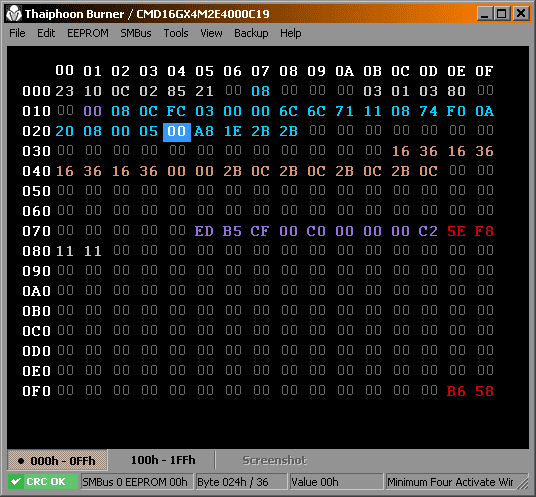Click column header 04
Viewport: 536px width, 497px height.
[177, 71]
